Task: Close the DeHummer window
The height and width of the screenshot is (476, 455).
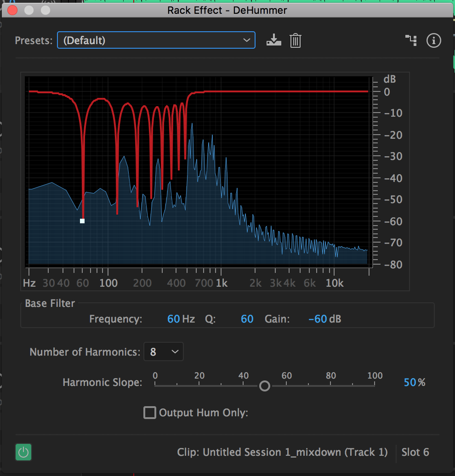Action: coord(12,10)
